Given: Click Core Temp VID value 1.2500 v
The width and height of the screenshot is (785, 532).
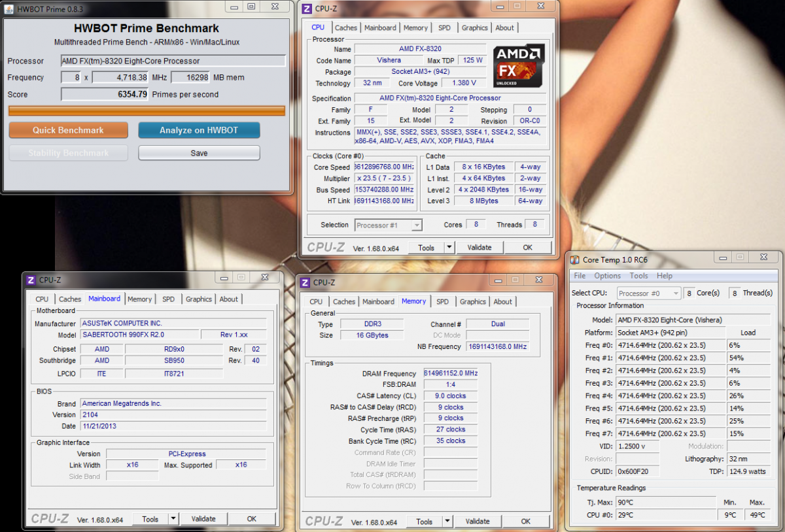Looking at the screenshot, I should coord(638,446).
